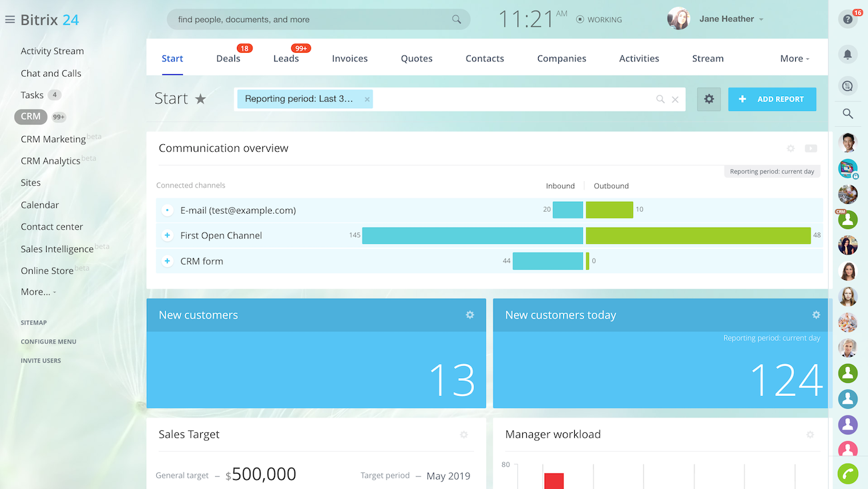
Task: Open the chat messages icon in right sidebar
Action: (847, 86)
